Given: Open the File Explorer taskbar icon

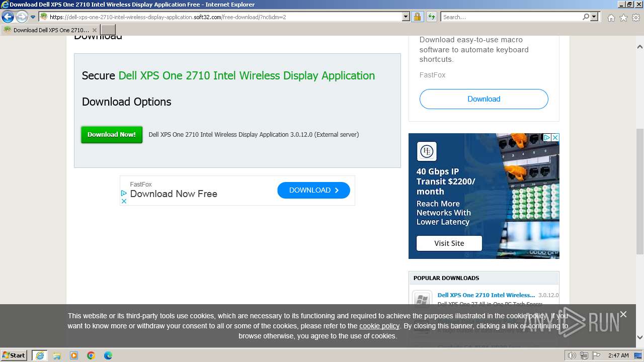Looking at the screenshot, I should [57, 355].
